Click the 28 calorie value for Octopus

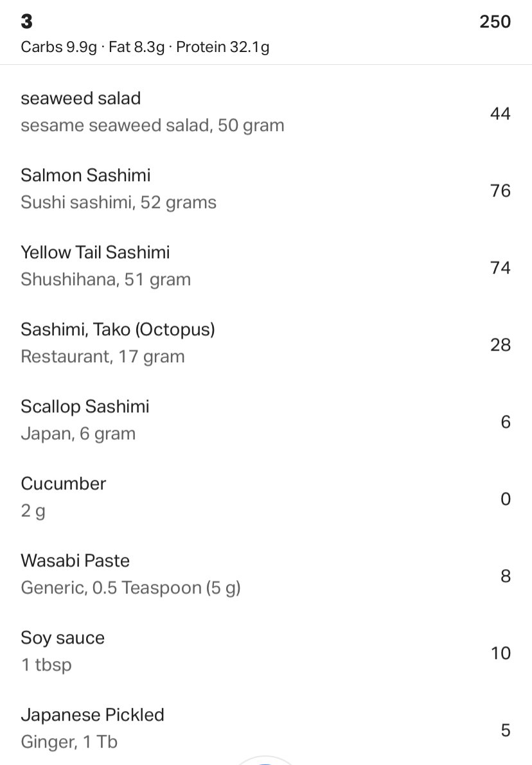tap(501, 345)
